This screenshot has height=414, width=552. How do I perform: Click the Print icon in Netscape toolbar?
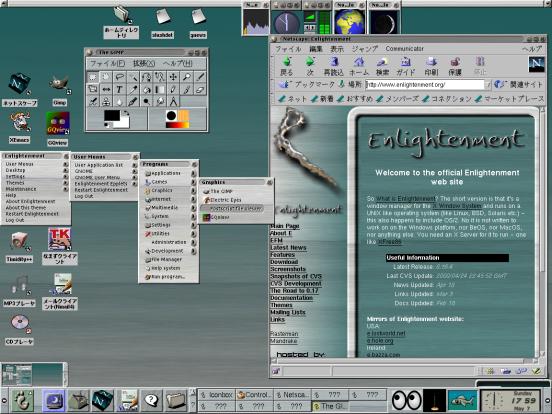coord(431,66)
